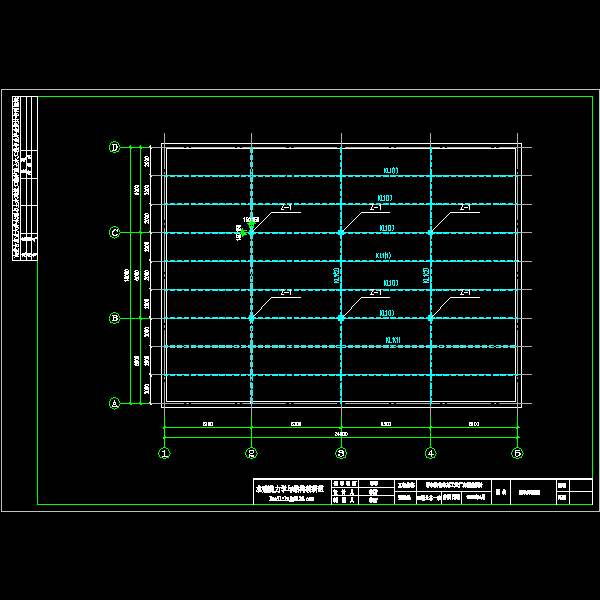Select grid axis bubble 4
Viewport: 600px width, 600px height.
[430, 453]
